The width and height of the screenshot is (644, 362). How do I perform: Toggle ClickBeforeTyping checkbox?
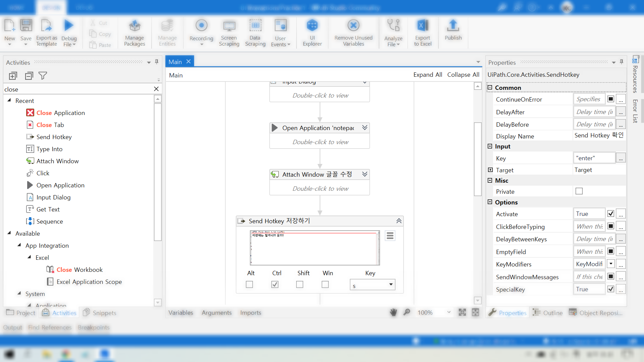point(611,226)
